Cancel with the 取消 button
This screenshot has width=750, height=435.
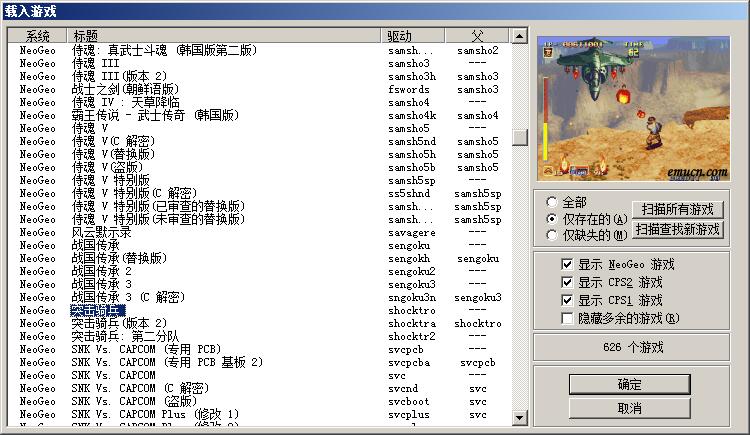(629, 408)
